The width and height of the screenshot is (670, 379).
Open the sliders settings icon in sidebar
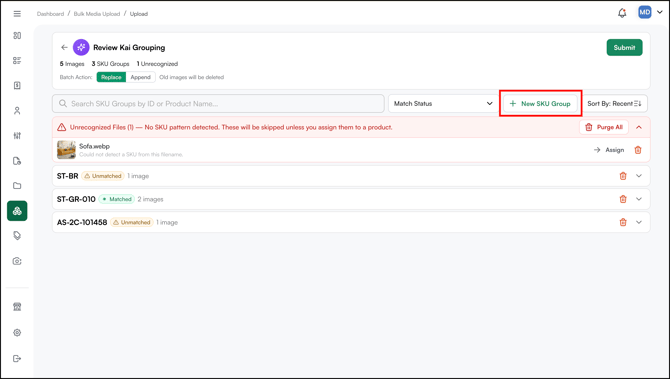click(17, 135)
